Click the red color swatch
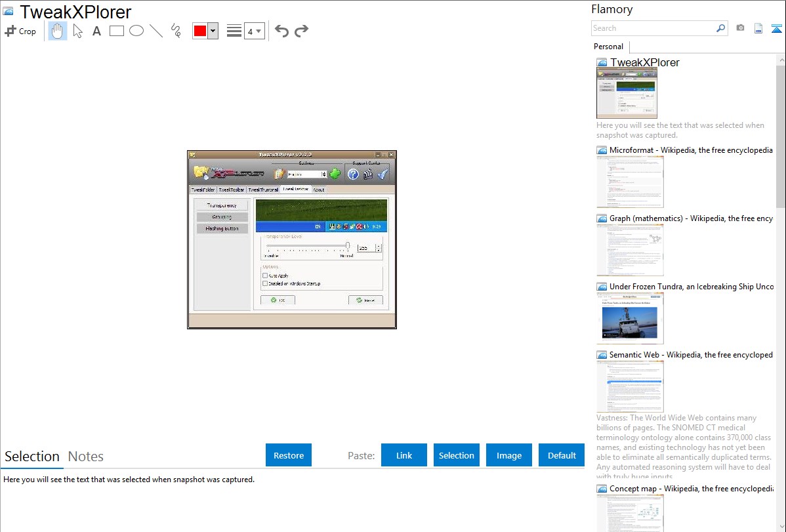Viewport: 786px width, 532px height. point(200,31)
